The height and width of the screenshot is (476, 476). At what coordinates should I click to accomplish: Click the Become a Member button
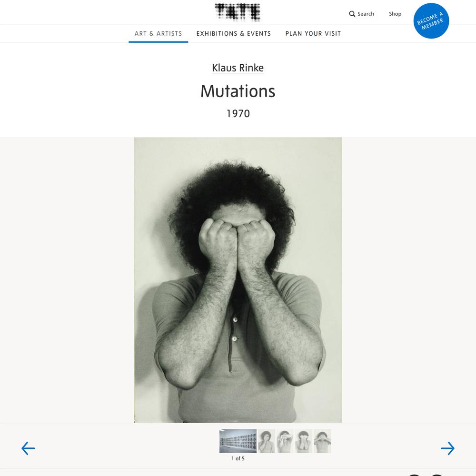(431, 20)
